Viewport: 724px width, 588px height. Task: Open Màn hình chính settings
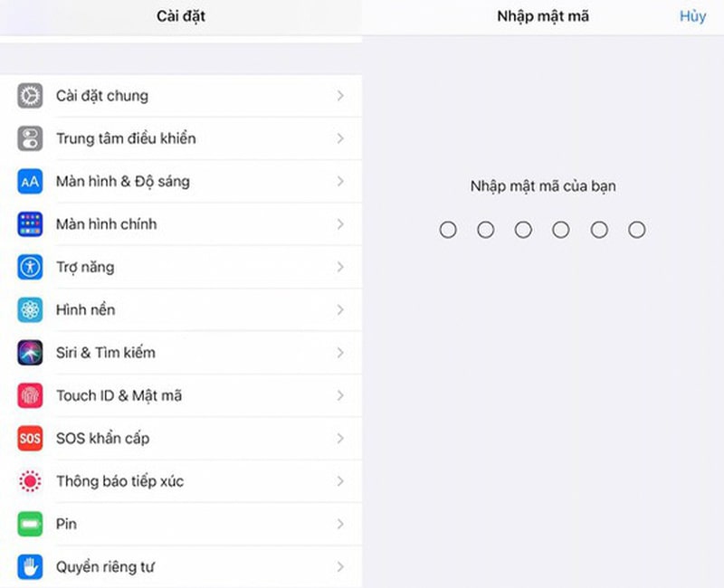coord(106,224)
